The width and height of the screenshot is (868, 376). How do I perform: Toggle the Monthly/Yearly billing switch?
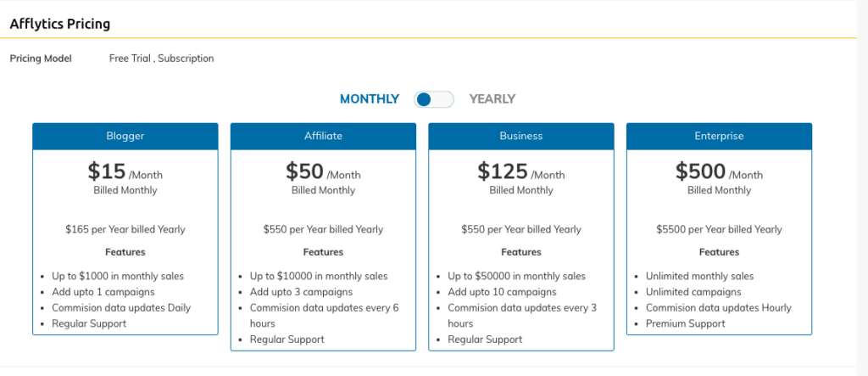[x=434, y=99]
